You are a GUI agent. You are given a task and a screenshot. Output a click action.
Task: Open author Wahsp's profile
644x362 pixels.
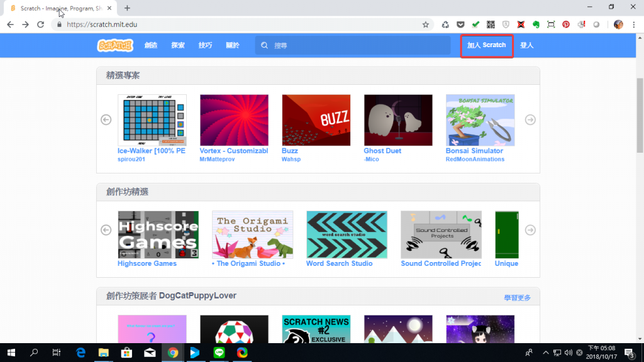[291, 159]
